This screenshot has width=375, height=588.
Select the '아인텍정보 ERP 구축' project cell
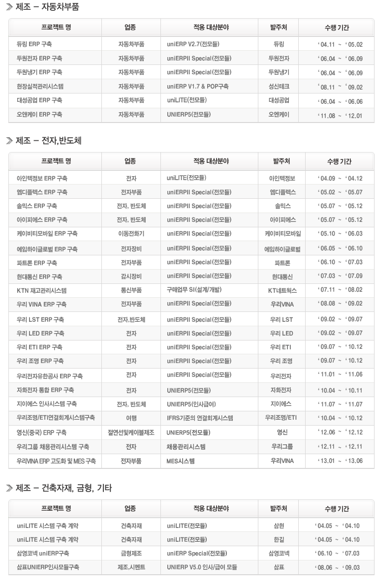click(x=42, y=178)
